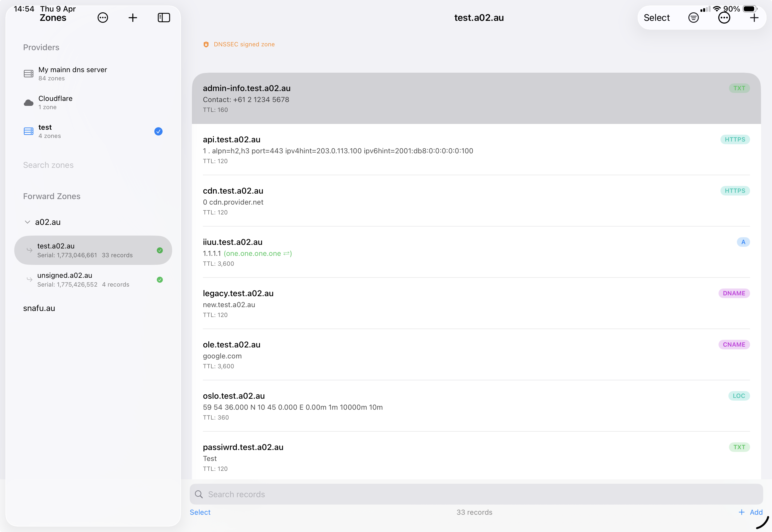772x532 pixels.
Task: Click the DNSSEC signed zone label
Action: click(x=244, y=44)
